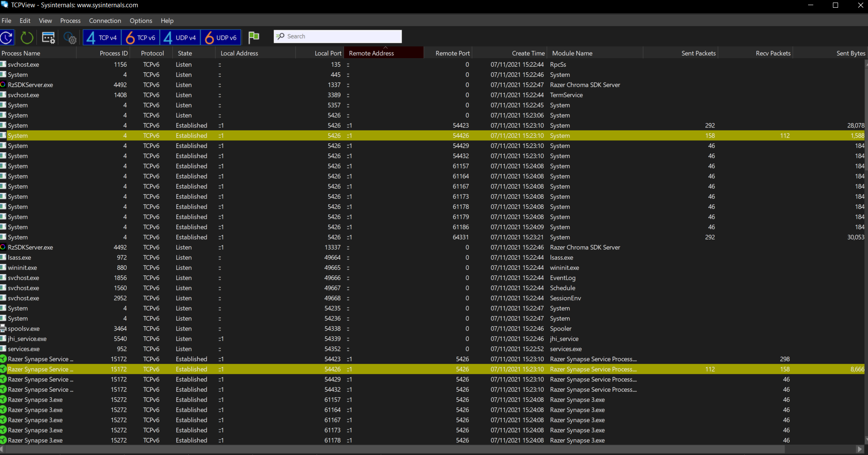868x455 pixels.
Task: Sort by Create Time column header
Action: pos(510,53)
